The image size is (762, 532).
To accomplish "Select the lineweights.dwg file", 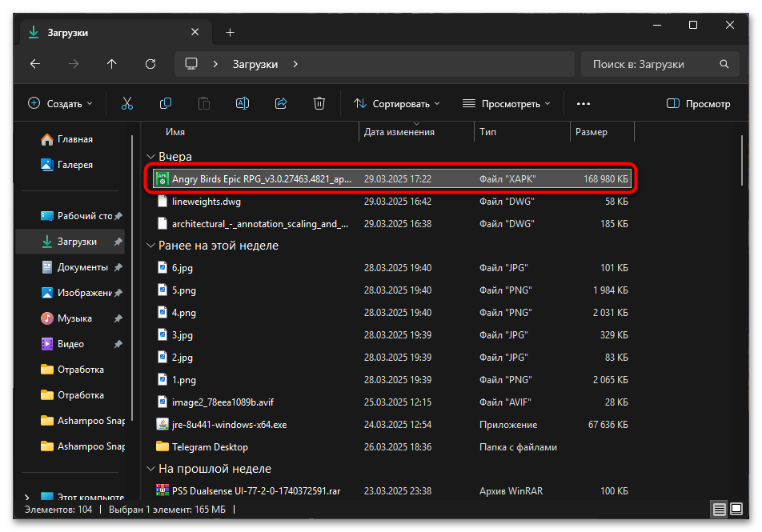I will [391, 201].
